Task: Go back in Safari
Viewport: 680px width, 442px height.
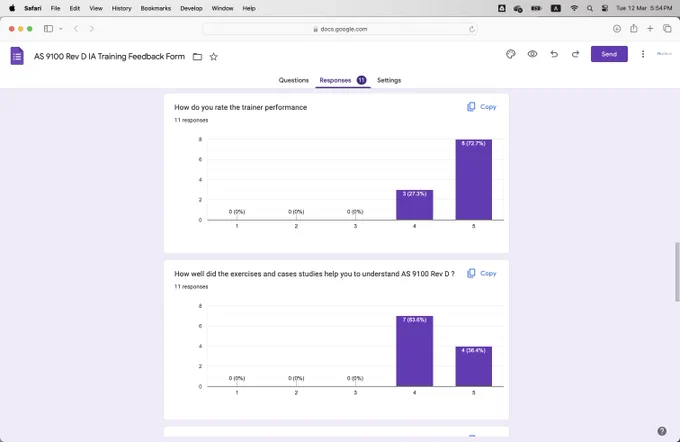Action: [76, 29]
